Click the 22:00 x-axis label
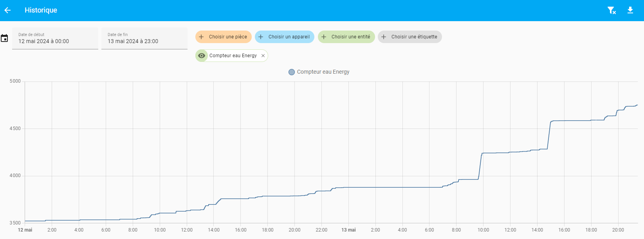The width and height of the screenshot is (644, 239). 321,230
